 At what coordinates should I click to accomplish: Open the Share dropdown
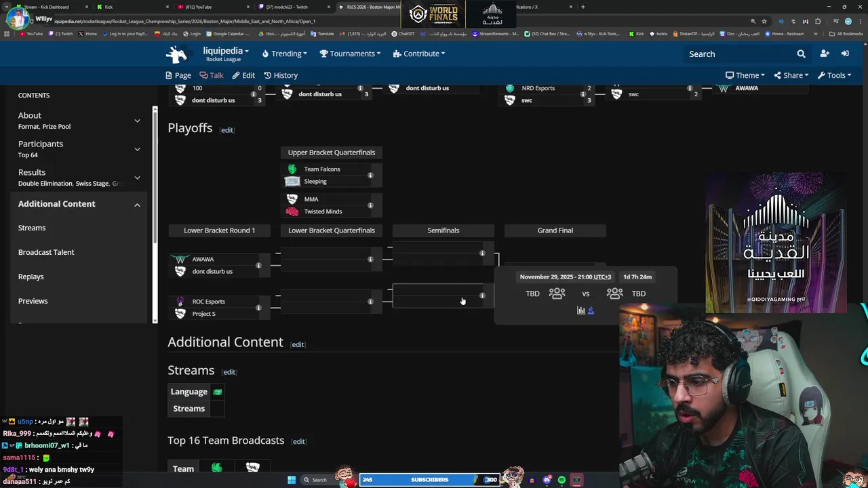pos(791,75)
